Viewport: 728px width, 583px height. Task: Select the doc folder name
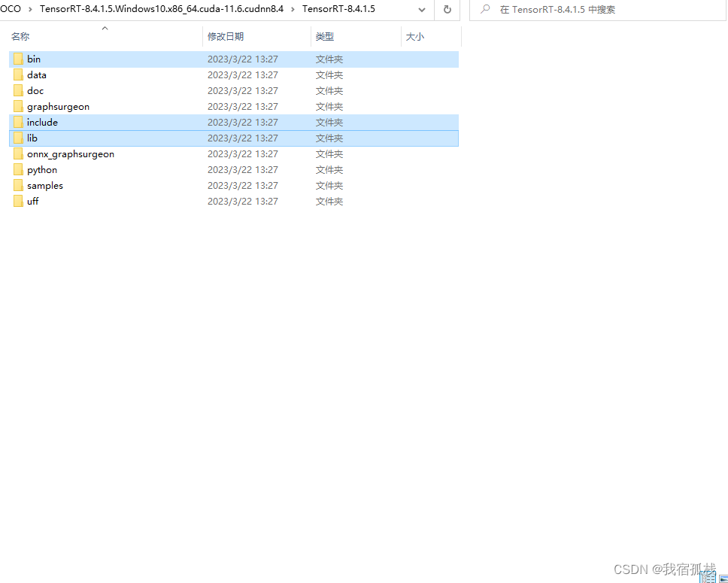click(x=35, y=90)
